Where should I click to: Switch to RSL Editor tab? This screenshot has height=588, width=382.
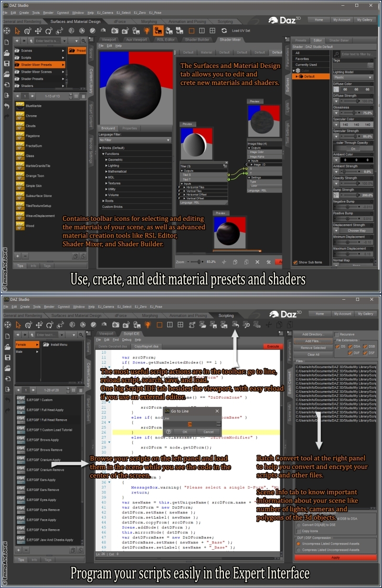(x=166, y=40)
